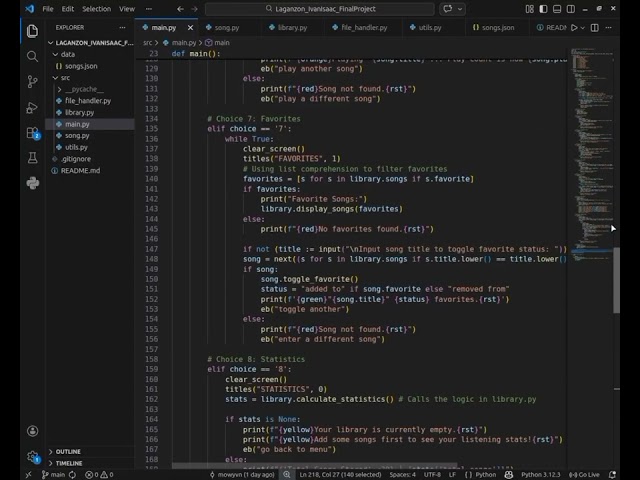Open the overflow menu ellipsis in menu bar

pos(149,9)
